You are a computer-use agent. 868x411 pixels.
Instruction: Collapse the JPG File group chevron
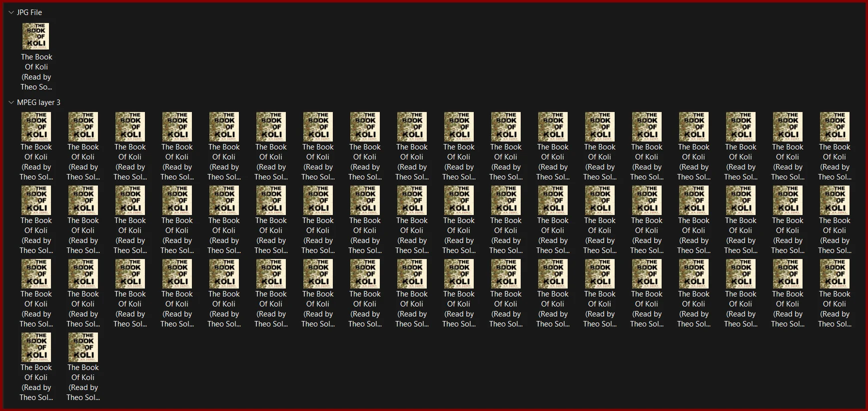click(11, 12)
